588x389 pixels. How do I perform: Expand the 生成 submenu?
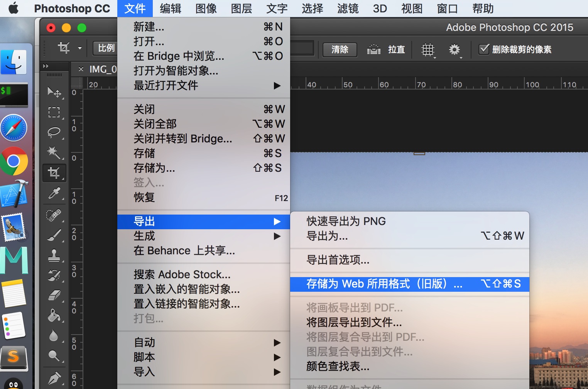click(204, 236)
